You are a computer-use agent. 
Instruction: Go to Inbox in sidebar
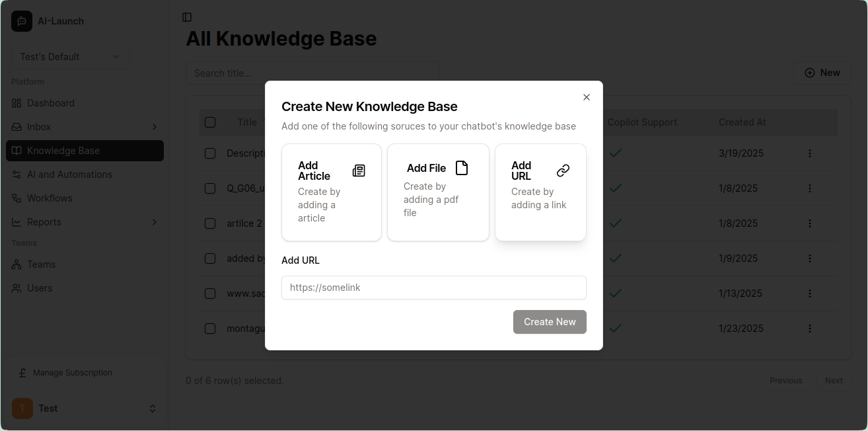[85, 127]
